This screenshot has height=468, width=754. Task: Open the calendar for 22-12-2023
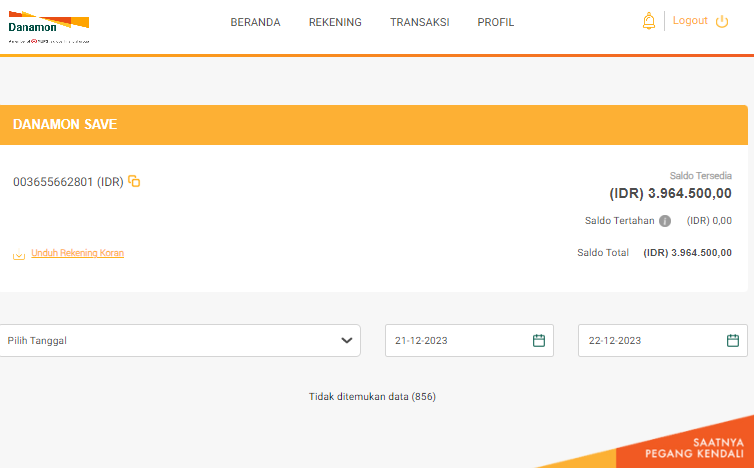coord(732,341)
